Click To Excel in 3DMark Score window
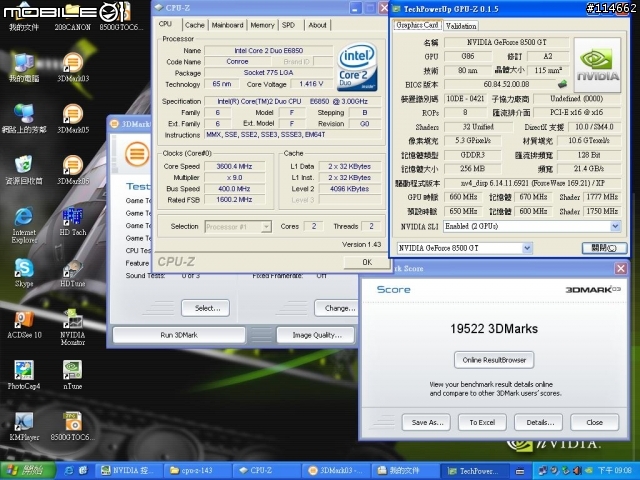This screenshot has width=640, height=480. coord(482,422)
